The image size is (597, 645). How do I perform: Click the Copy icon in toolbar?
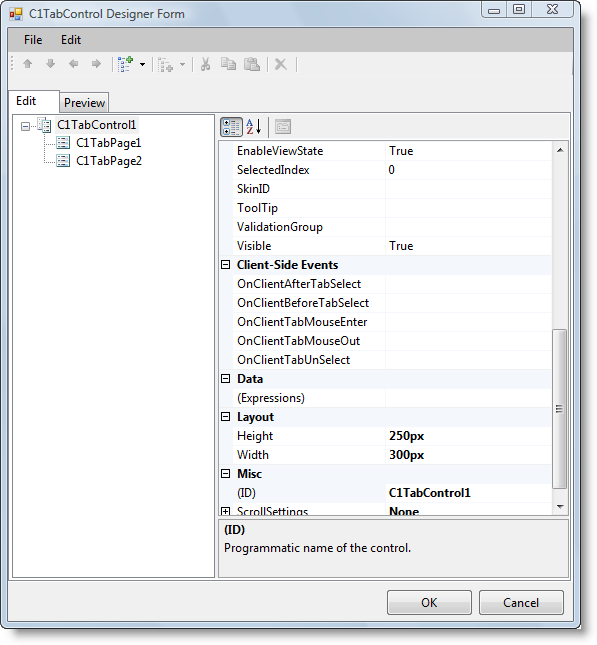point(228,64)
